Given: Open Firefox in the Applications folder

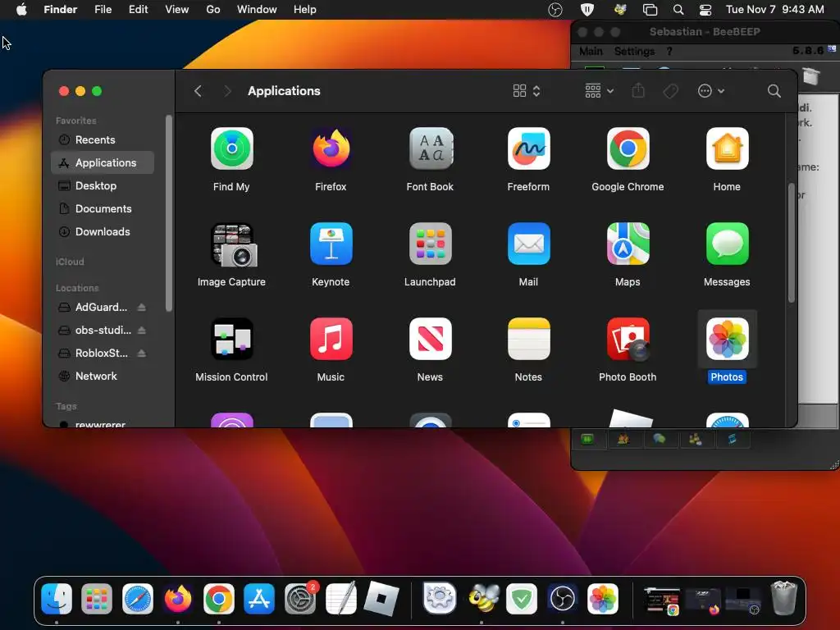Looking at the screenshot, I should [331, 149].
